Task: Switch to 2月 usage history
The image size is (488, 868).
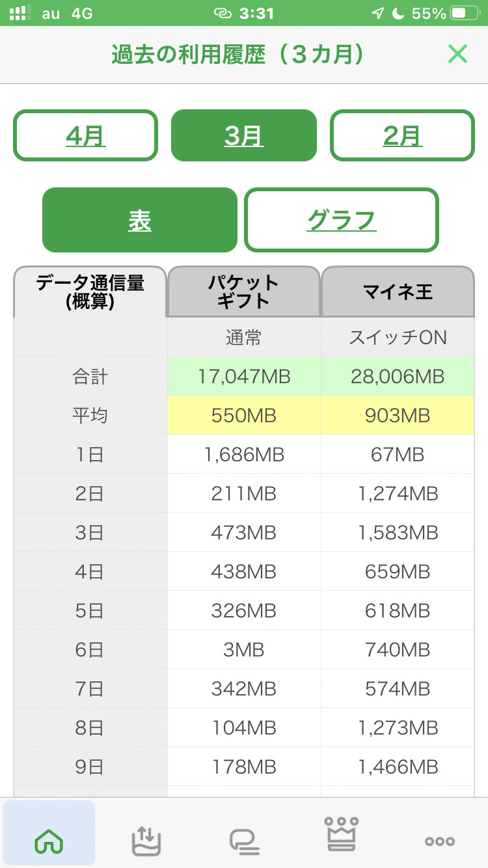Action: [x=402, y=135]
